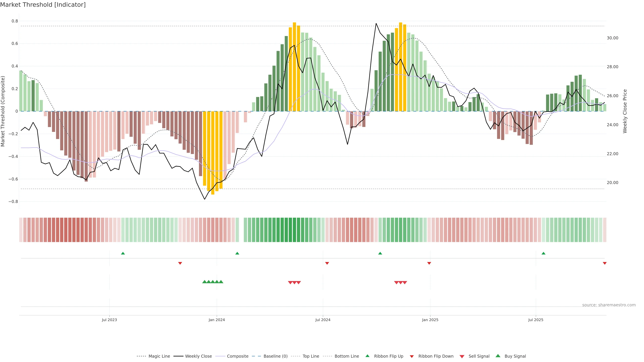
Task: Click the Buy Signal legend marker icon
Action: click(498, 356)
